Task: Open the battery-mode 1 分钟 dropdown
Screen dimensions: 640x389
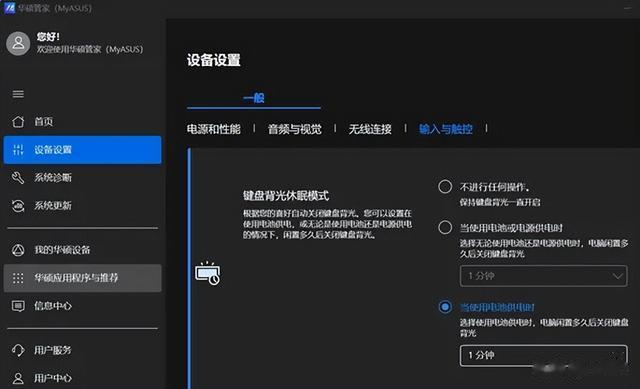Action: 543,355
